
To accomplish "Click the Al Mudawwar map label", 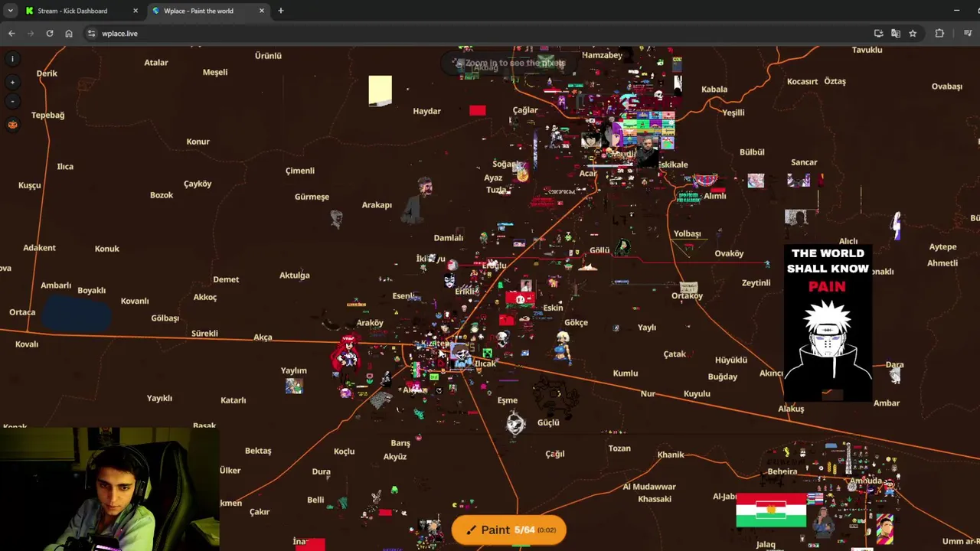I will click(x=649, y=487).
